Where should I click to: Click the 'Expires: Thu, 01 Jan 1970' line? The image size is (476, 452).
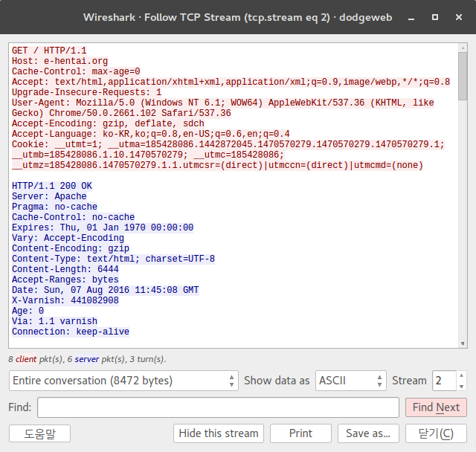(x=103, y=227)
